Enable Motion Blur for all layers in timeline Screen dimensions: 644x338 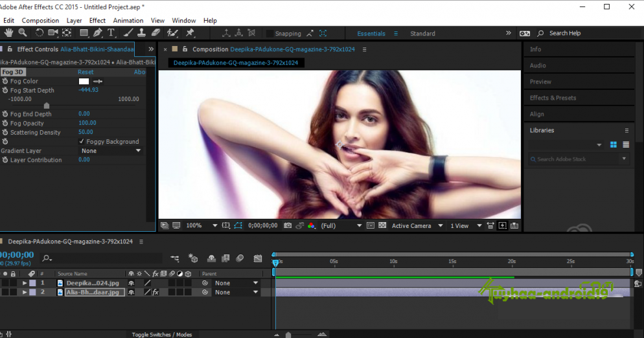(x=240, y=258)
